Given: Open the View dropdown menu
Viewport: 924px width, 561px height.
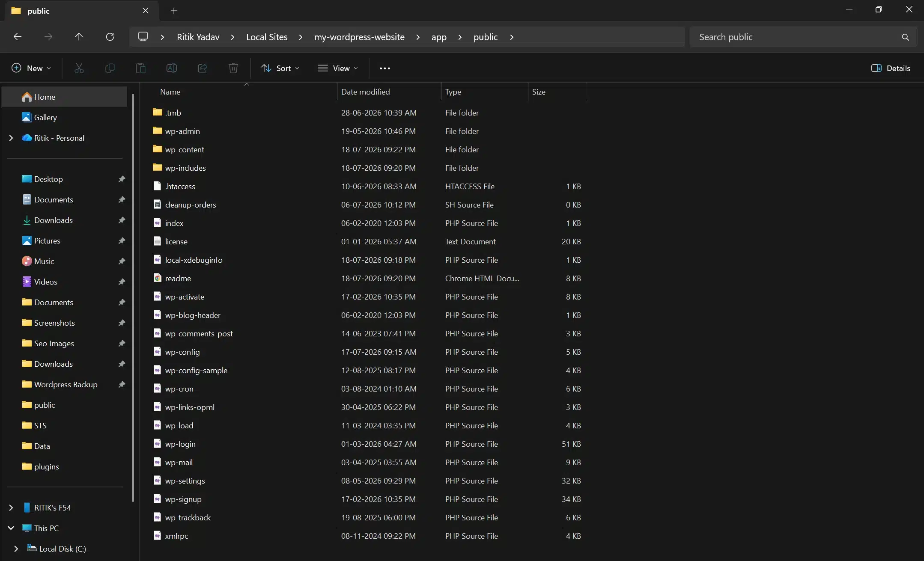Looking at the screenshot, I should click(x=338, y=68).
